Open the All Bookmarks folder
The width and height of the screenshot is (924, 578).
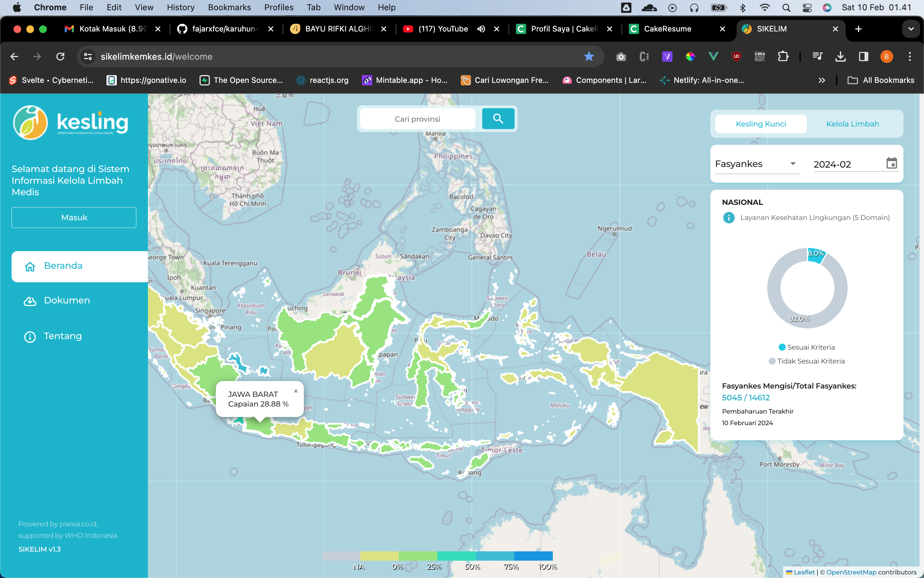pyautogui.click(x=880, y=80)
